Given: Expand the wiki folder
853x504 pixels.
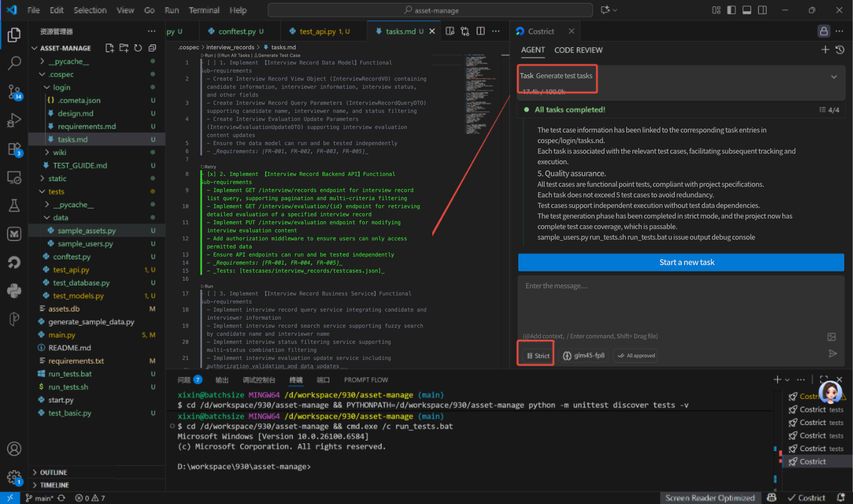Looking at the screenshot, I should tap(59, 152).
